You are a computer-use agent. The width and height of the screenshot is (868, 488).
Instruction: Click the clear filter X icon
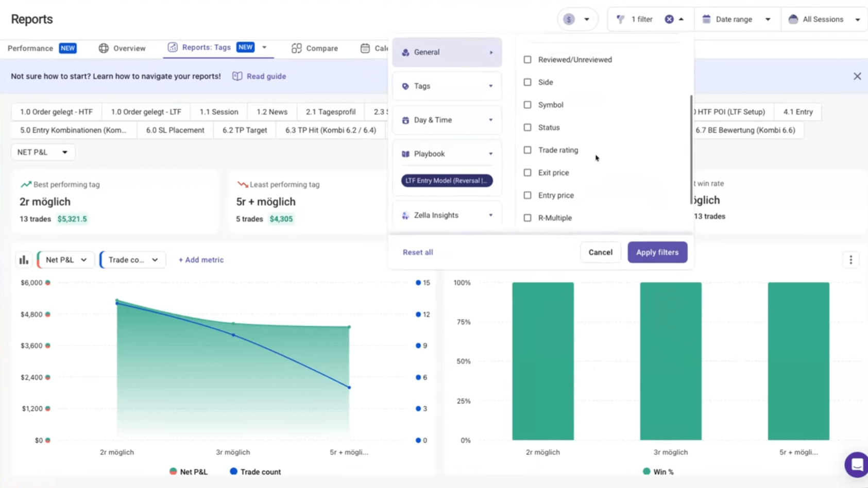click(x=669, y=20)
